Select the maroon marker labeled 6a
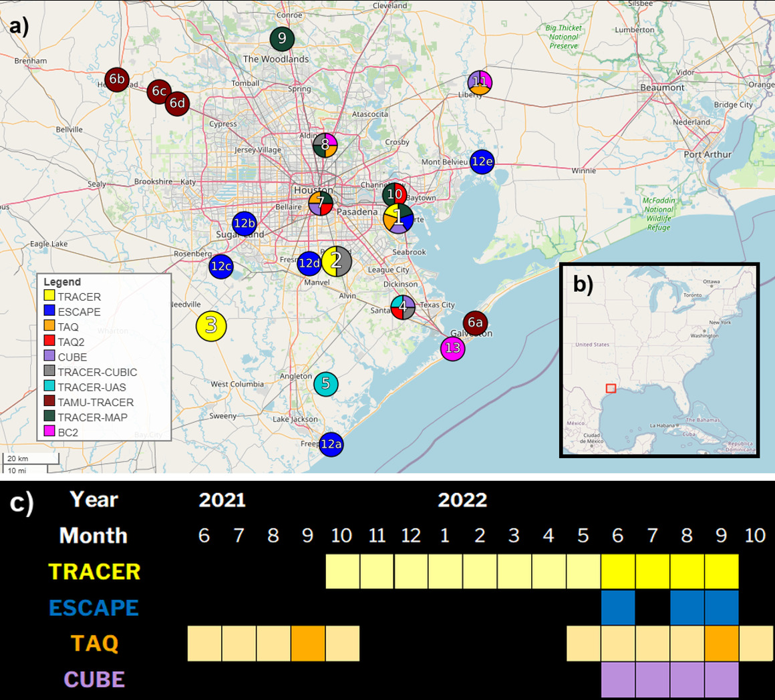Screen dimensions: 775x700 pos(475,323)
